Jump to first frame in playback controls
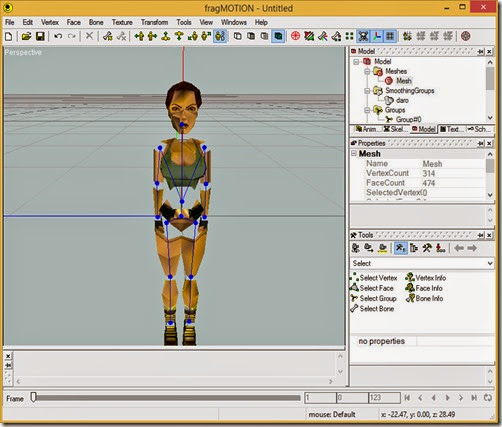This screenshot has width=502, height=427. (407, 398)
